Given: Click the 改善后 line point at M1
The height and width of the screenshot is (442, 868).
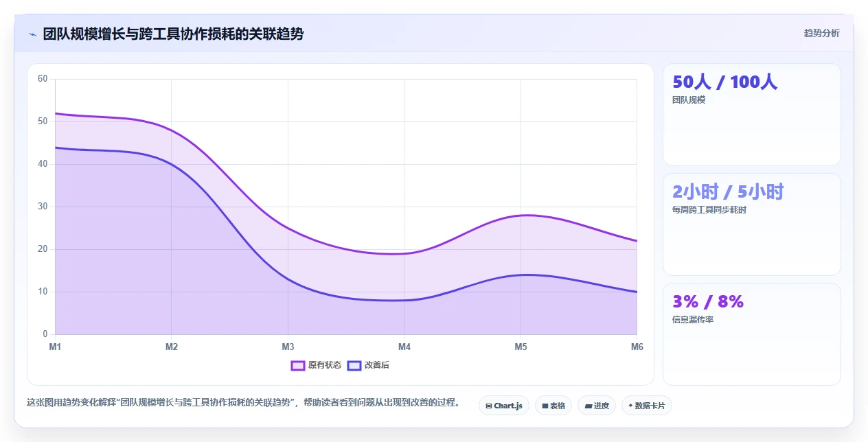Looking at the screenshot, I should [55, 148].
